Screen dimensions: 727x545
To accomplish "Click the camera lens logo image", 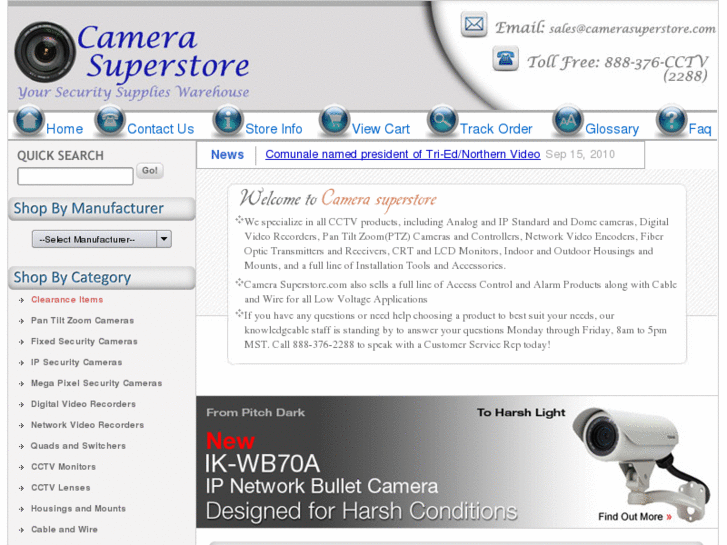I will (x=45, y=52).
